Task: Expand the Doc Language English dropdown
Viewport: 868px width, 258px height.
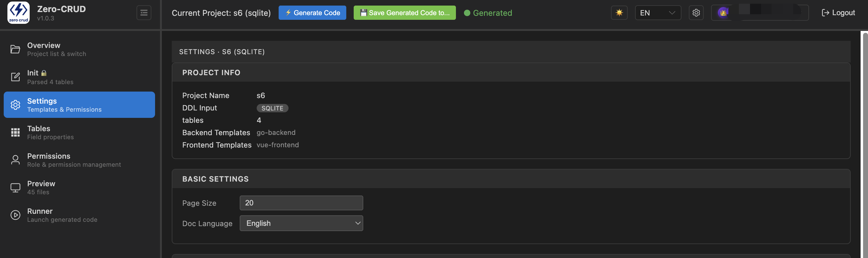Action: pyautogui.click(x=301, y=223)
